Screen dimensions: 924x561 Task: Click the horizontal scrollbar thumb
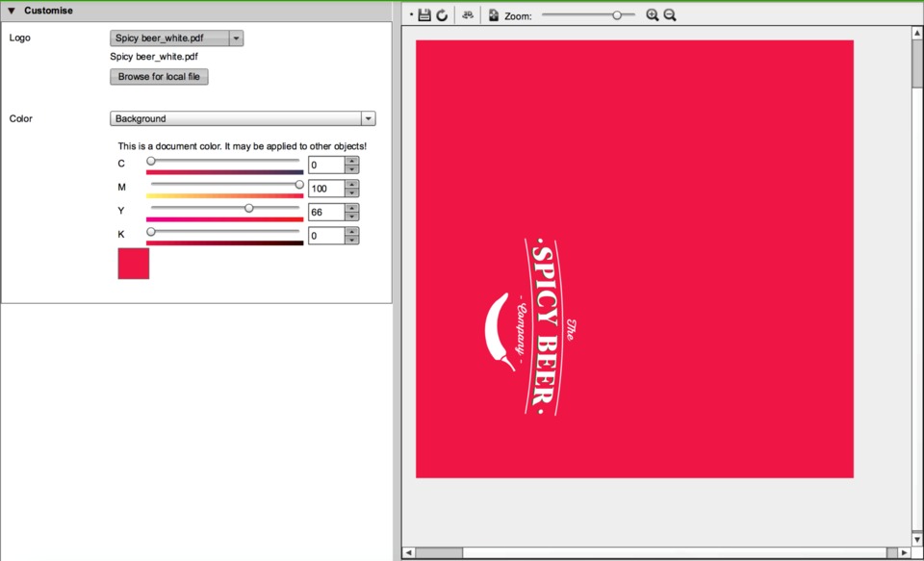(x=439, y=553)
